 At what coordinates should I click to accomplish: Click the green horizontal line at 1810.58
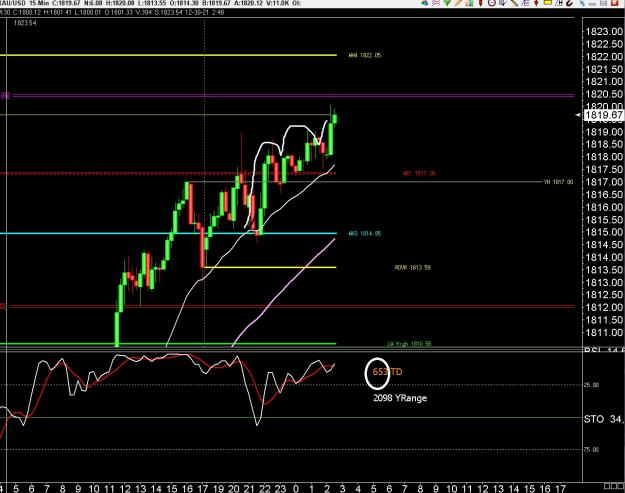168,344
